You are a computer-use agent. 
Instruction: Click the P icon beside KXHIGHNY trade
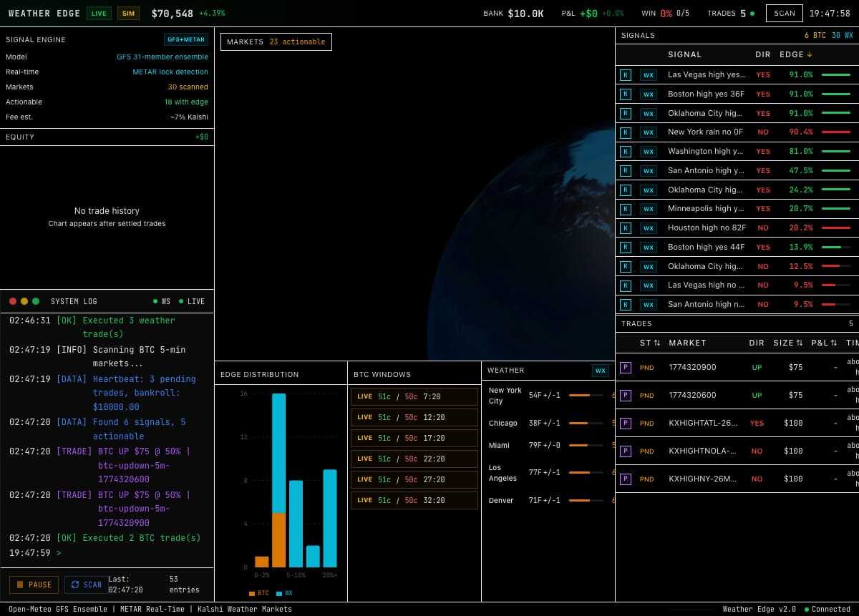pyautogui.click(x=625, y=479)
